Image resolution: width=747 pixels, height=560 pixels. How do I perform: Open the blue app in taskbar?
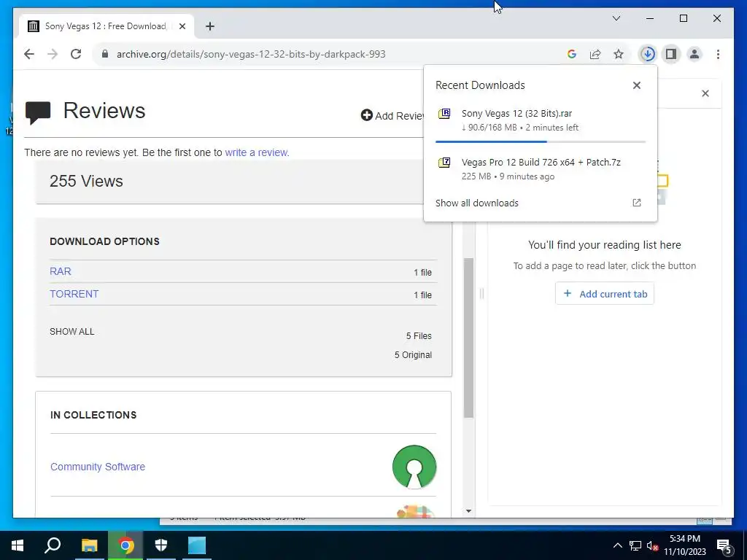(197, 545)
